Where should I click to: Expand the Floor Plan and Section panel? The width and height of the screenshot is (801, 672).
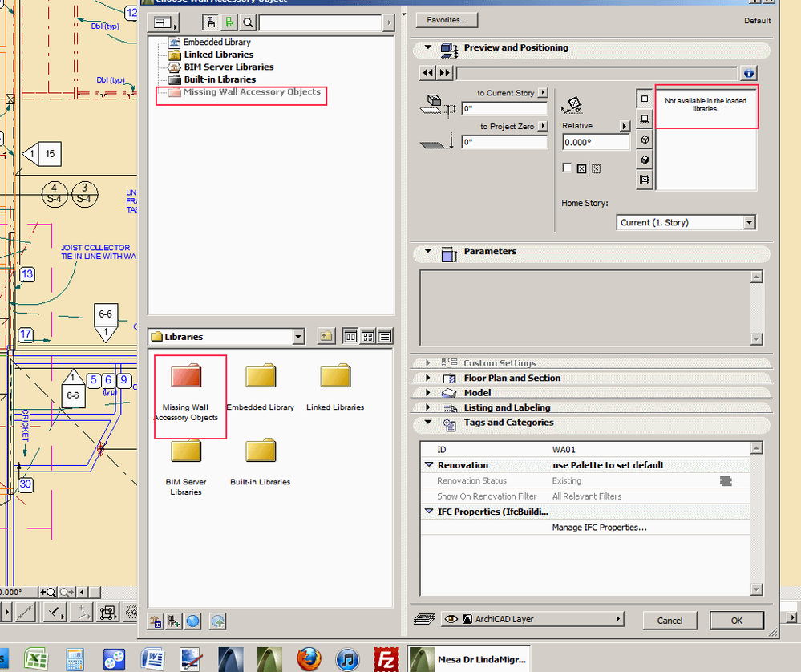[x=428, y=378]
